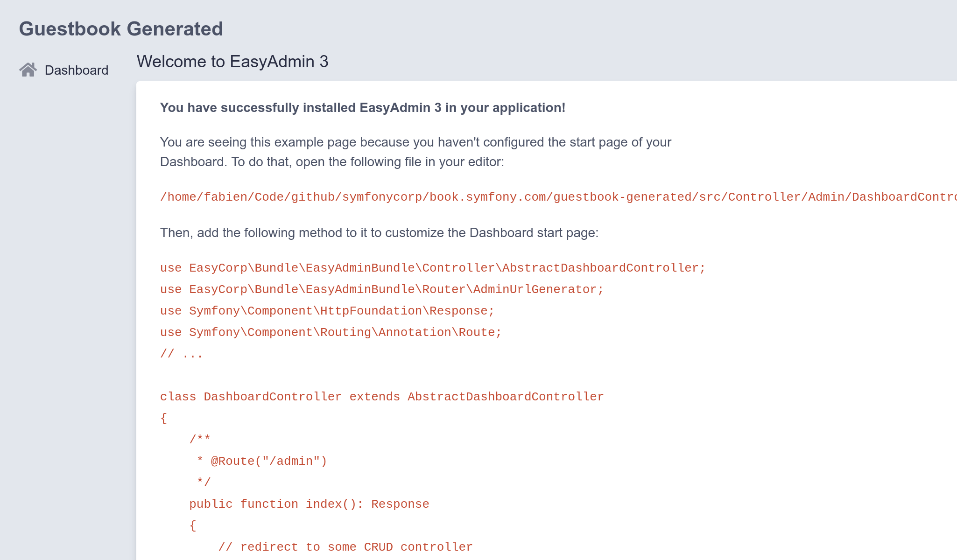Click the 'use Symfony...Annotation\Route;' line

point(331,332)
